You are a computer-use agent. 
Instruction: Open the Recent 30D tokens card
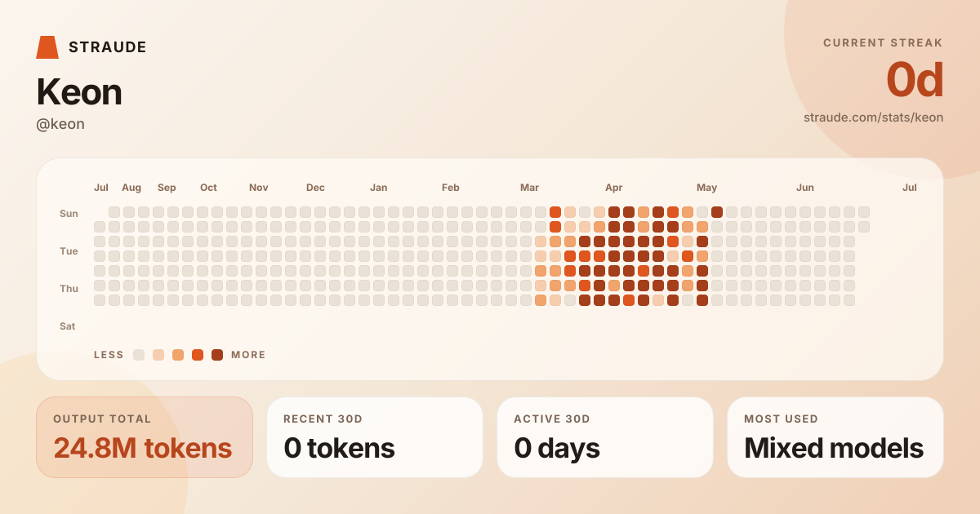click(x=375, y=437)
